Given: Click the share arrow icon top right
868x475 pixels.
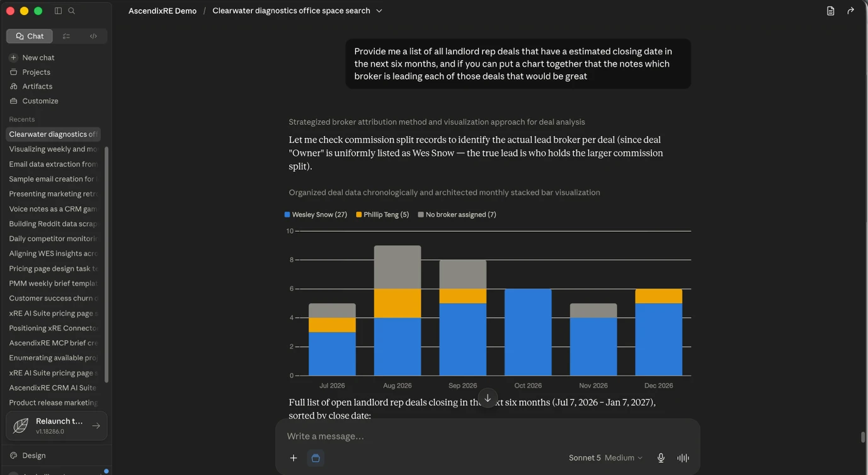Looking at the screenshot, I should (850, 11).
